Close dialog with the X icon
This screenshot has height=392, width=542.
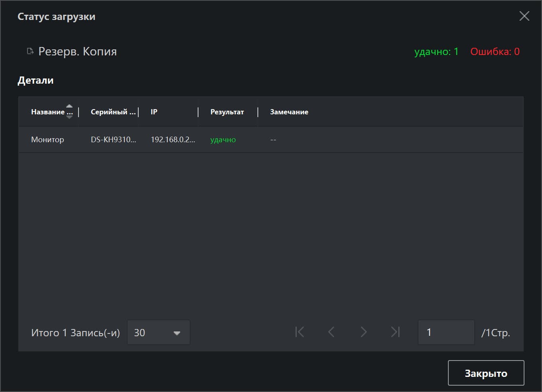pos(524,16)
